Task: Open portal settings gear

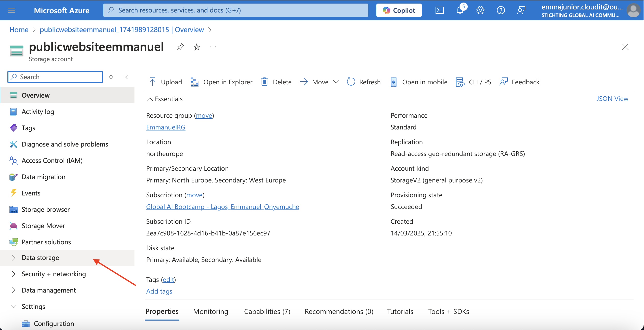Action: coord(480,10)
